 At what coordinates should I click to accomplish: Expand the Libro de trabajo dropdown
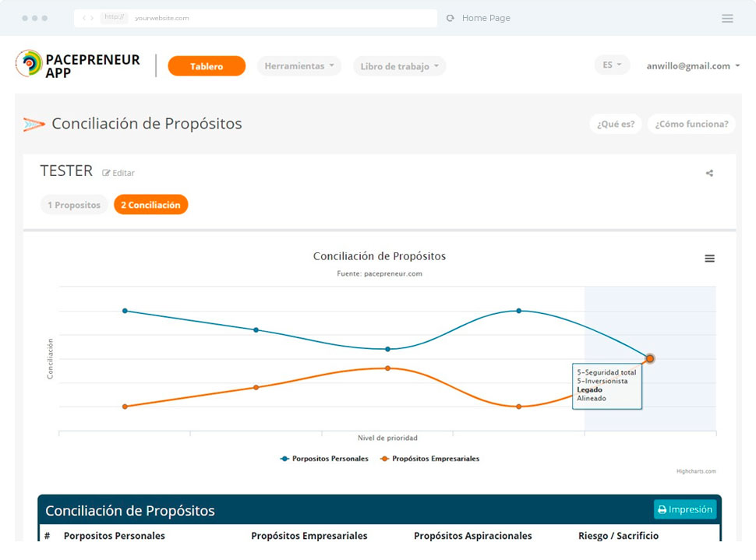[x=399, y=66]
